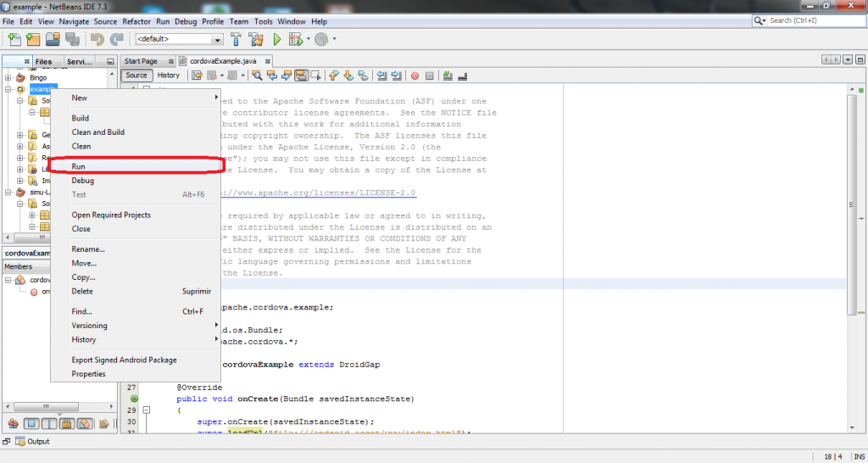Click the New Project toolbar icon
Screen dimensions: 868x463
tap(33, 39)
